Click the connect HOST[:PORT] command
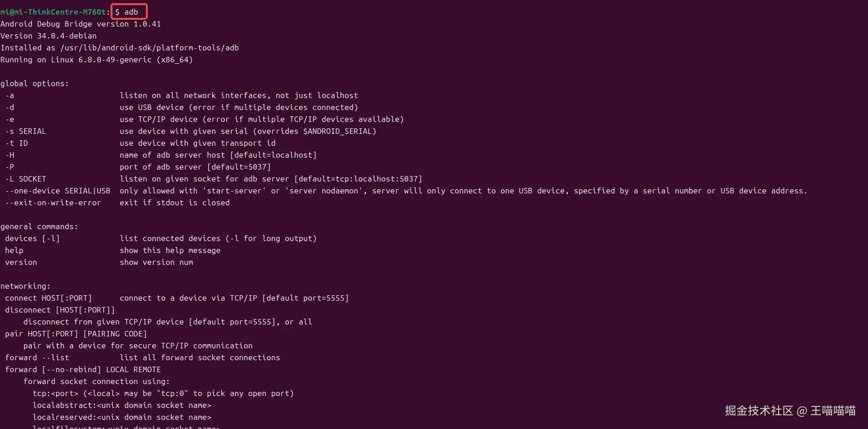The width and height of the screenshot is (868, 429). [48, 298]
